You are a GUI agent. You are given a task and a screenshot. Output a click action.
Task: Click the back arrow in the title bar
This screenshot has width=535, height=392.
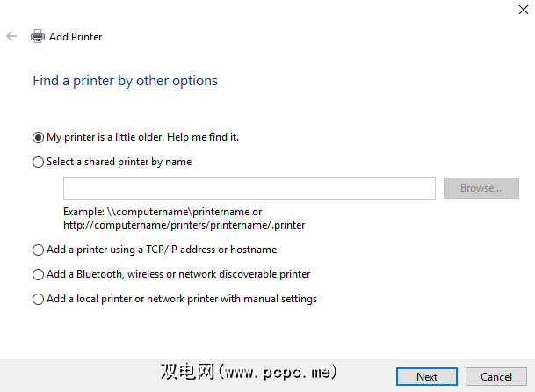[x=11, y=37]
